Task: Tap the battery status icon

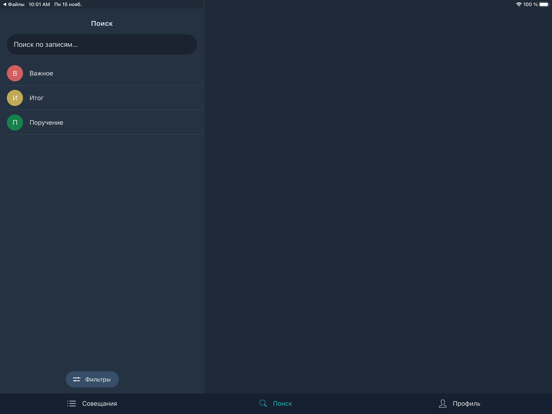Action: 544,4
